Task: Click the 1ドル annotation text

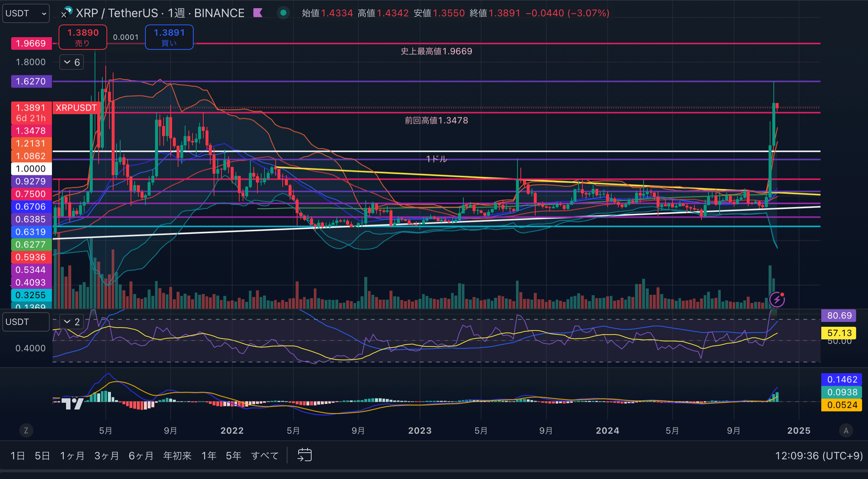Action: [437, 159]
